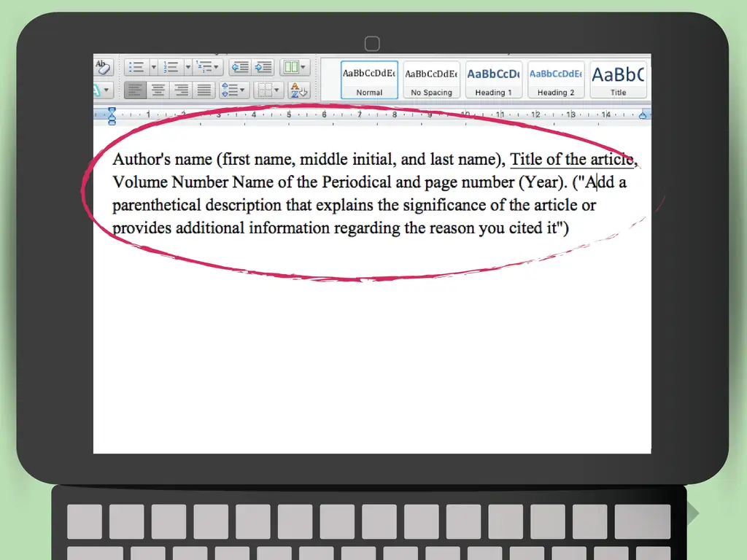Decrease paragraph indent
This screenshot has width=747, height=560.
(x=240, y=67)
